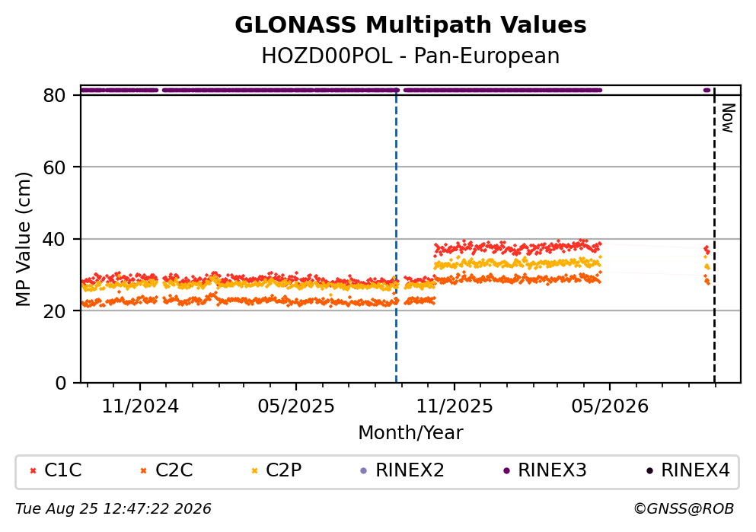This screenshot has height=532, width=756.
Task: Click the Month/Year axis title
Action: coord(410,433)
